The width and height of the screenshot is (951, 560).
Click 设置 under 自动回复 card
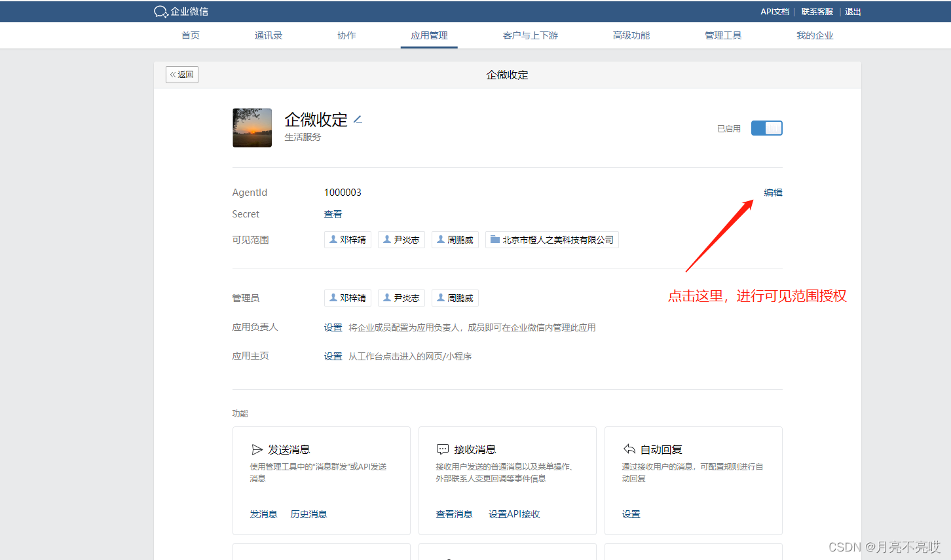pos(631,514)
